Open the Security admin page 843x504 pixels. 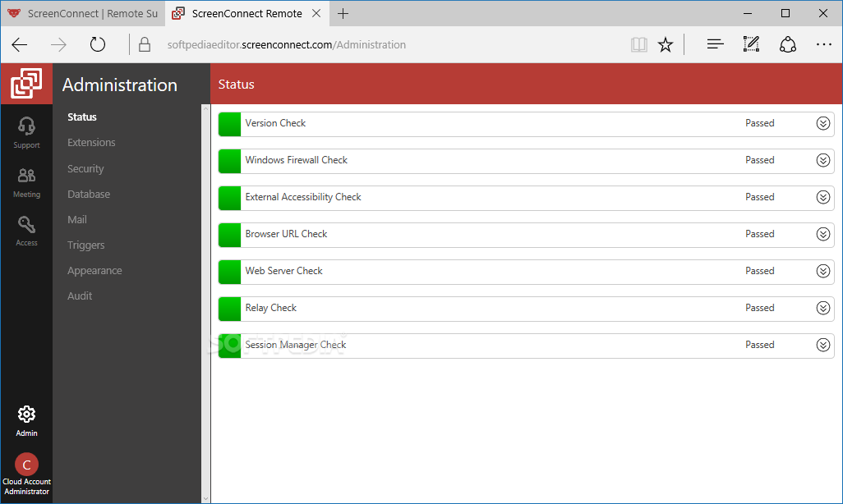[x=85, y=169]
